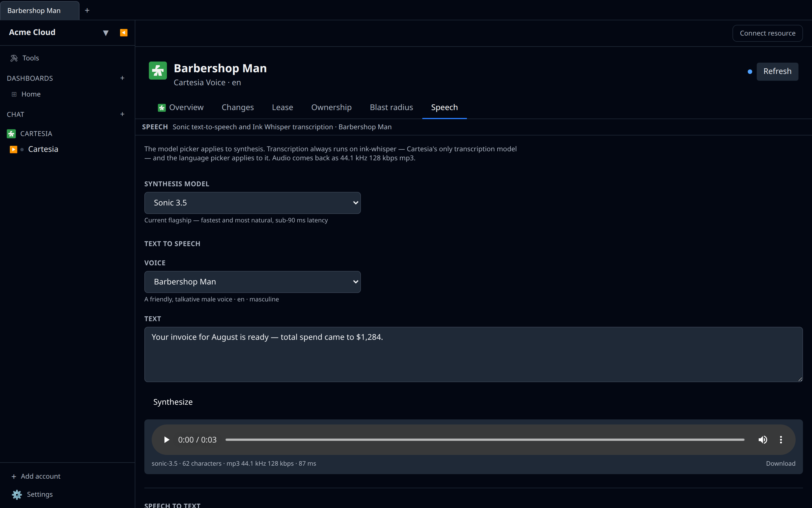This screenshot has height=508, width=812.
Task: Click the orange play icon beside Cartesia
Action: coord(14,149)
